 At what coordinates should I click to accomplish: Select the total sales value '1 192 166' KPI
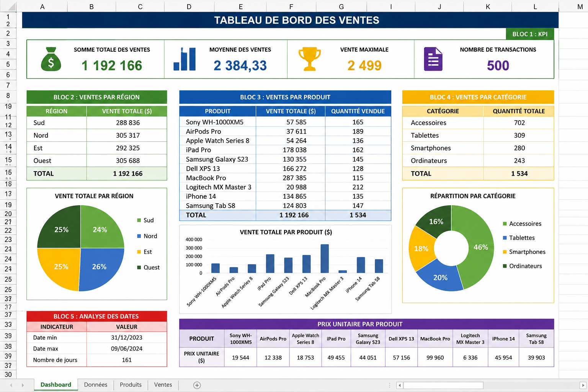(x=112, y=65)
